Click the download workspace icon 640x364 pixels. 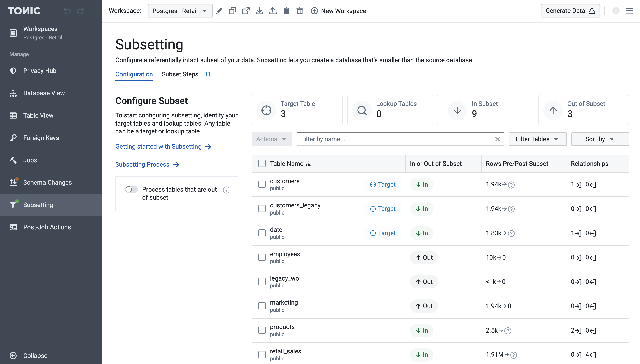coord(259,11)
